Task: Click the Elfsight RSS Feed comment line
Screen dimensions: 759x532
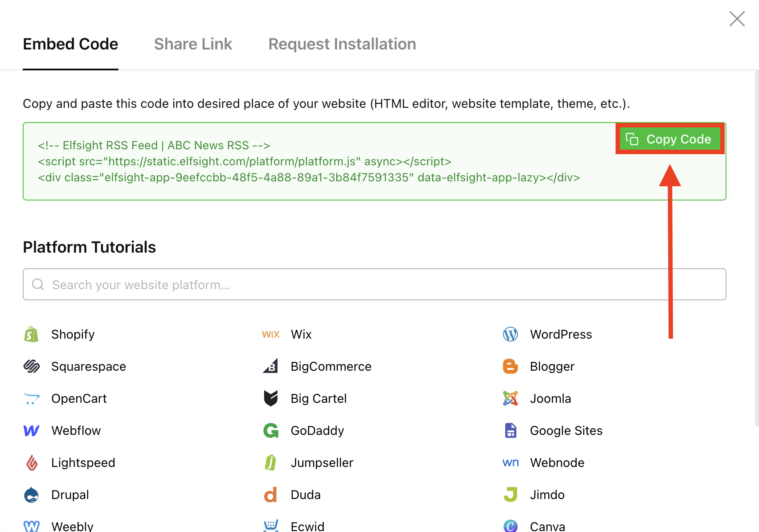Action: click(154, 145)
